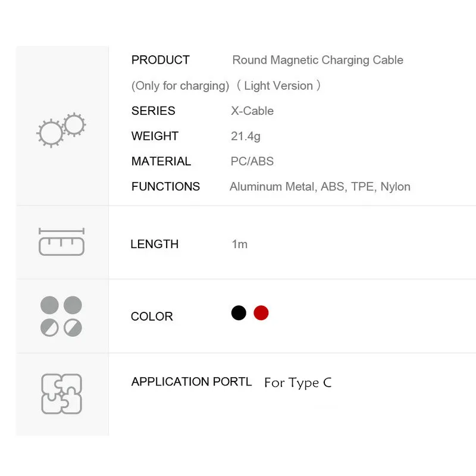Click Aluminum Metal, ABS, TPE, Nylon text
Image resolution: width=476 pixels, height=476 pixels.
pyautogui.click(x=320, y=187)
